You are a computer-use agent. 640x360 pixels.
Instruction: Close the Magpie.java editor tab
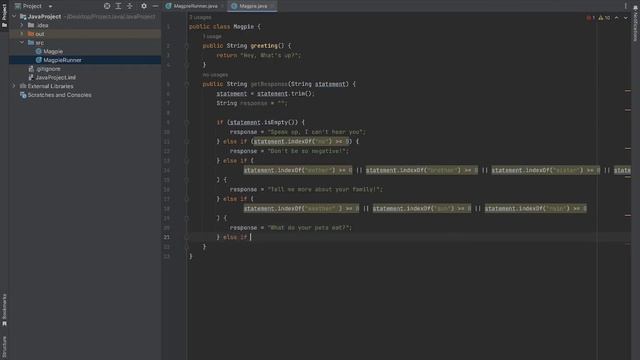pyautogui.click(x=272, y=6)
